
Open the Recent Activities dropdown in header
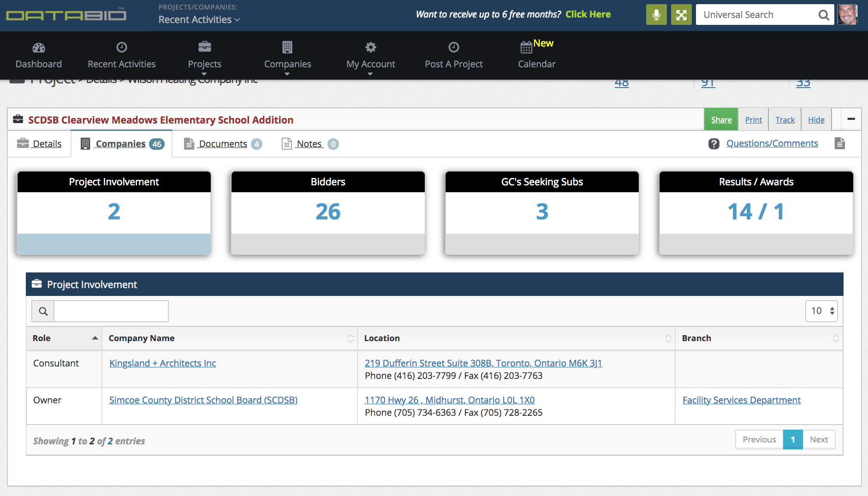[199, 19]
